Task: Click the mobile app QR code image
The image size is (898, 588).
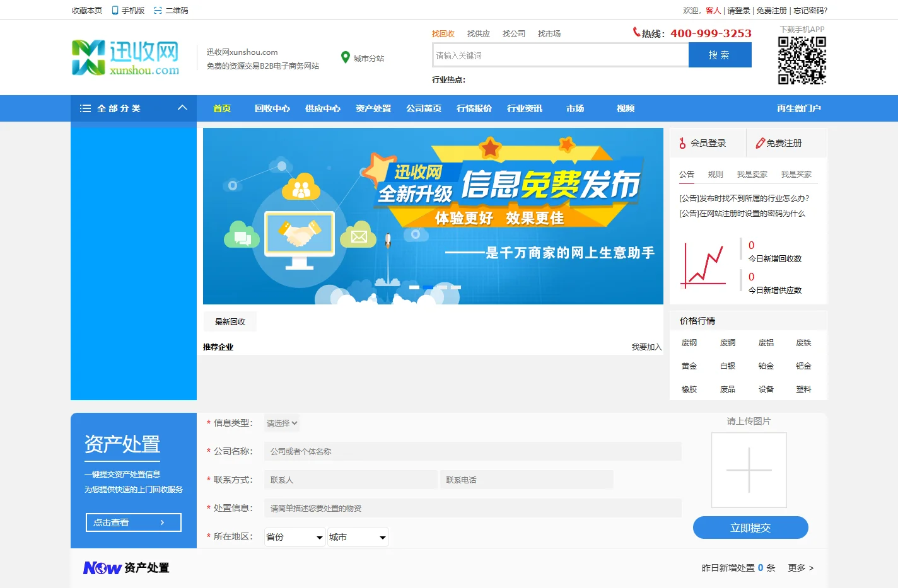Action: point(802,60)
